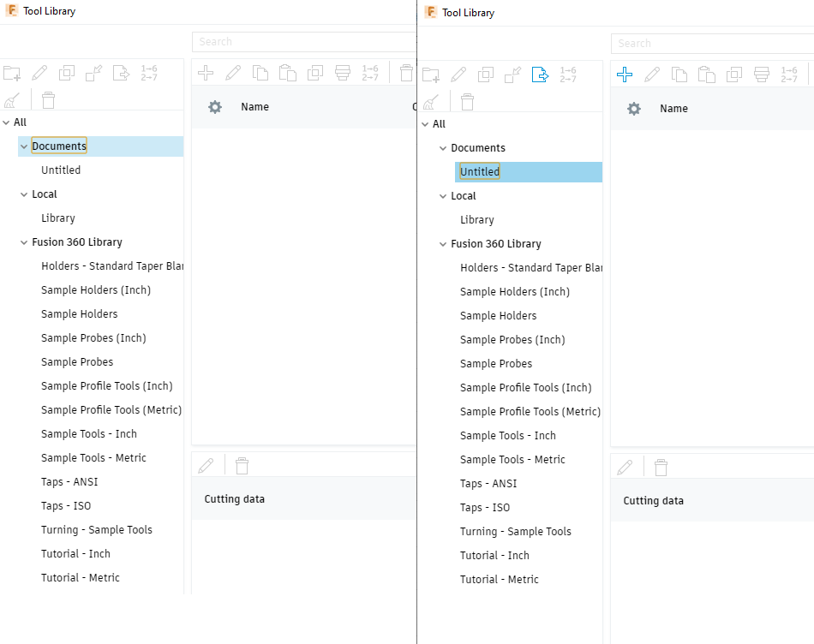Open column settings gear in right window

click(x=634, y=109)
